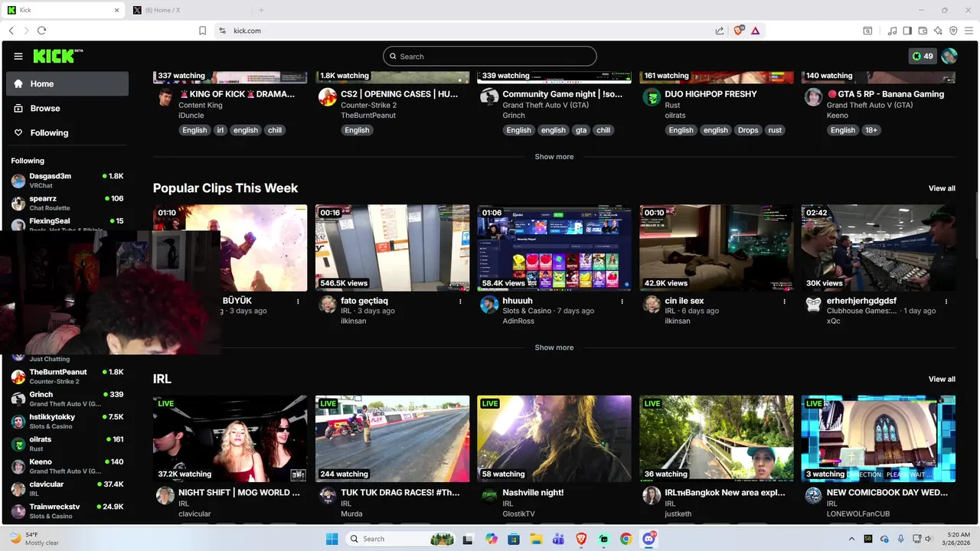Play the fato geçtiaq elevator clip thumbnail
This screenshot has width=980, height=551.
tap(392, 248)
